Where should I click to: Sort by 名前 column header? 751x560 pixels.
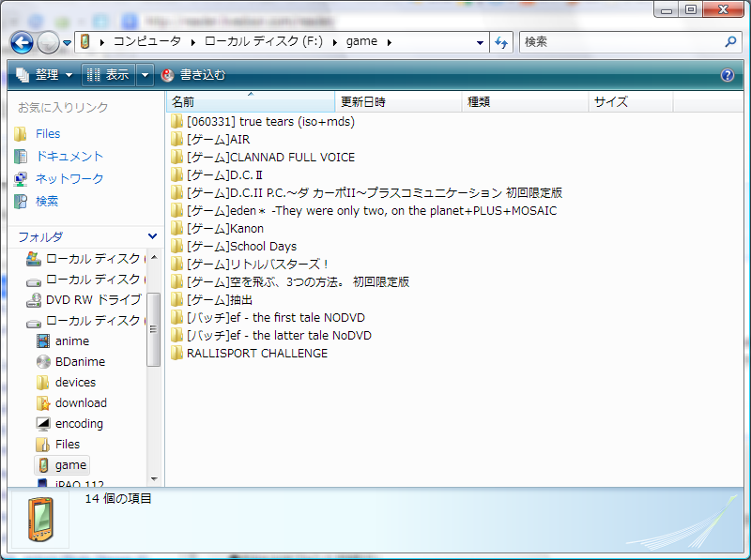250,101
